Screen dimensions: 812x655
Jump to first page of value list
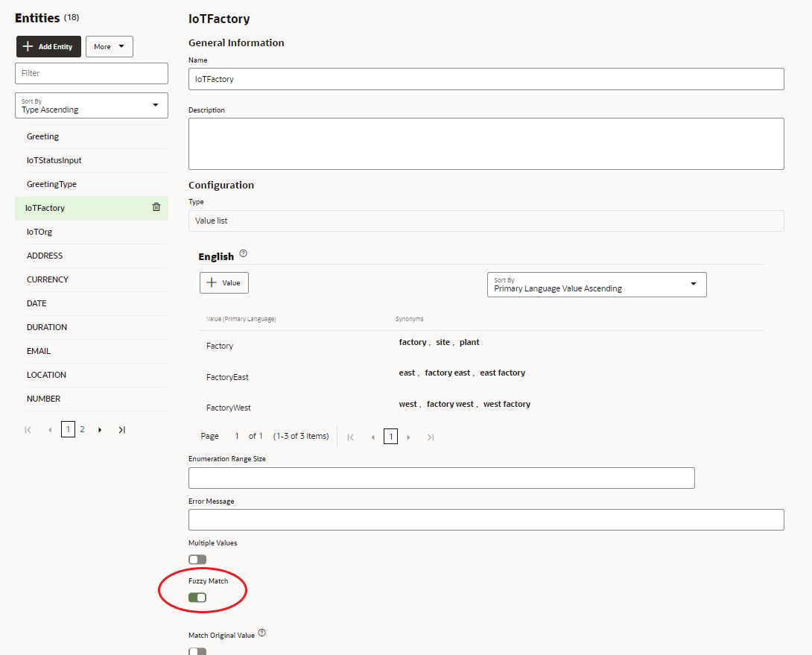[x=350, y=437]
